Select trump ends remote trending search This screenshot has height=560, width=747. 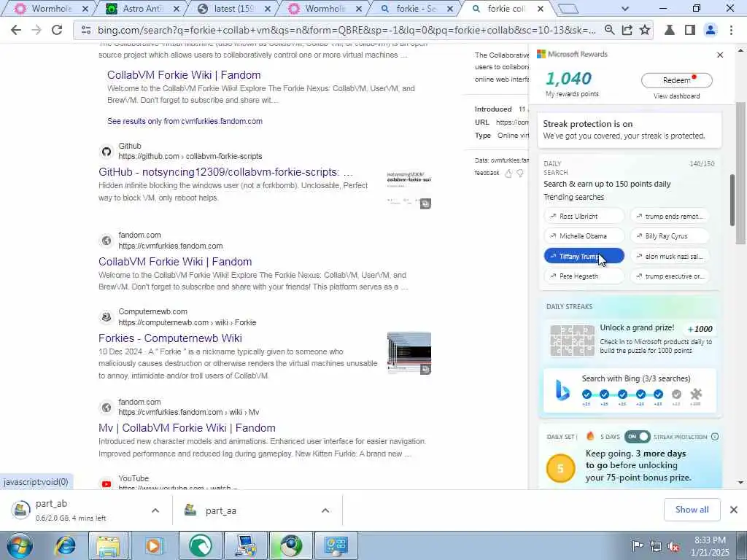(670, 216)
